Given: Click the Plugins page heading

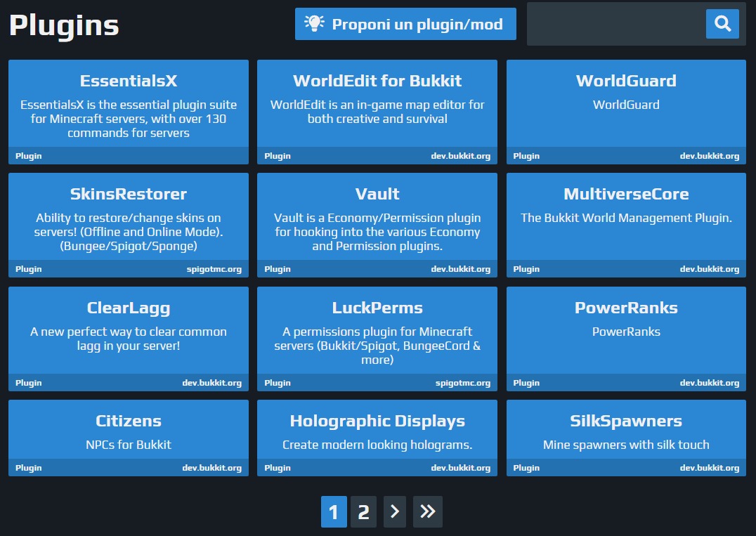Looking at the screenshot, I should click(64, 26).
